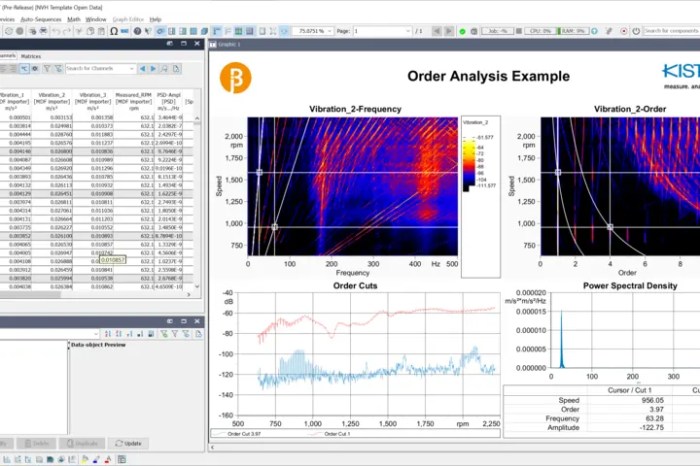Open the Graph Editor menu
700x466 pixels.
click(x=128, y=19)
